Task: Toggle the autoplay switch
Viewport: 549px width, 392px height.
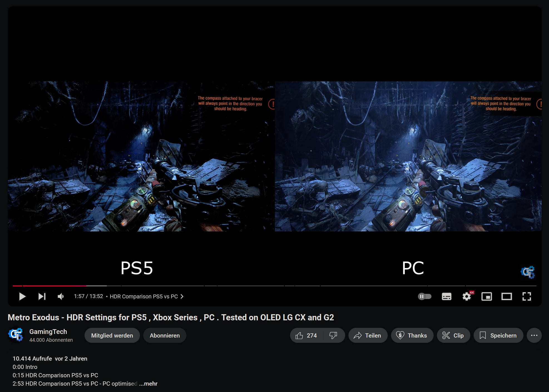Action: tap(424, 296)
